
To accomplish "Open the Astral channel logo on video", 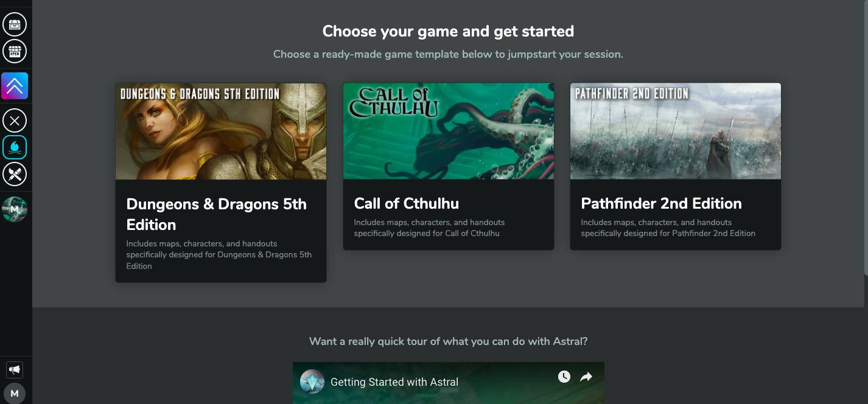I will [x=312, y=382].
